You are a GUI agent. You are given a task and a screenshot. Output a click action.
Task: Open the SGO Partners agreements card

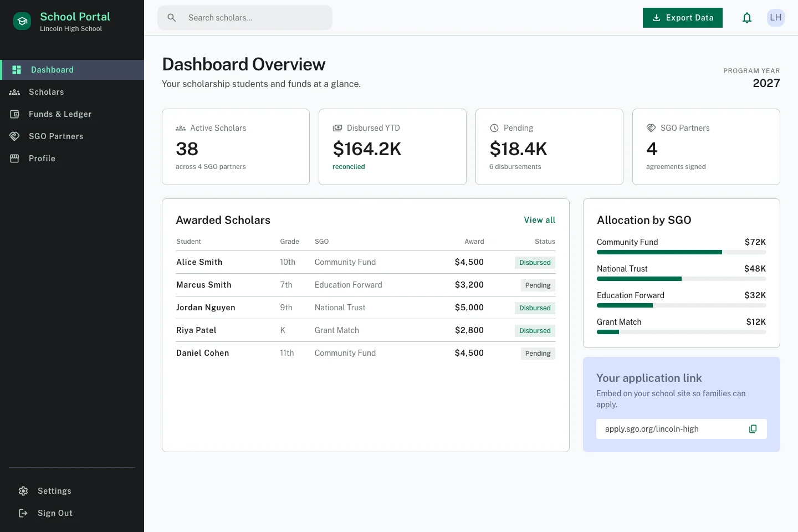706,147
